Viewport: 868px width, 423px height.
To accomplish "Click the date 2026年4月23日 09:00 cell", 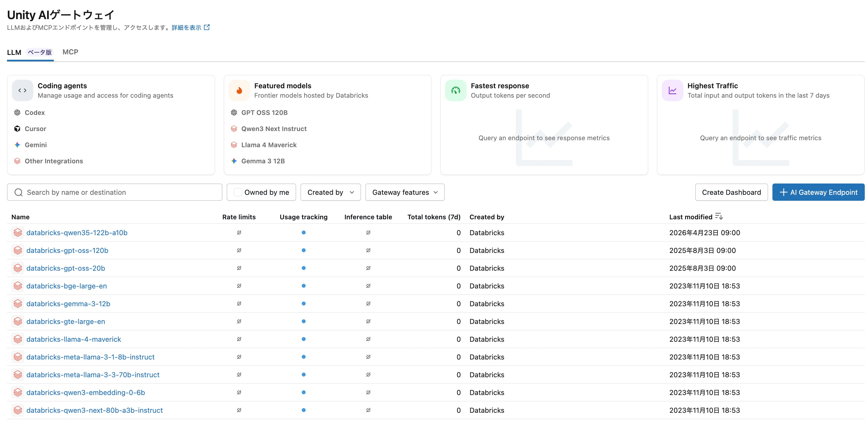I will pyautogui.click(x=705, y=233).
